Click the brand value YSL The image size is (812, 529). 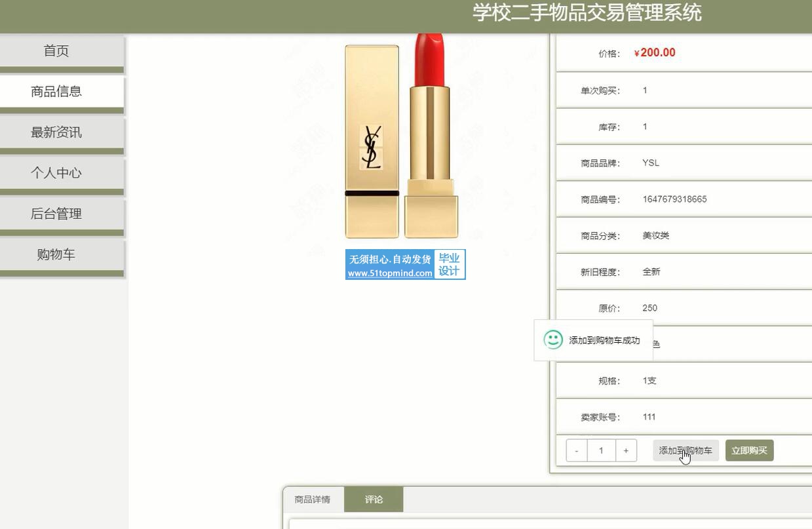click(651, 163)
